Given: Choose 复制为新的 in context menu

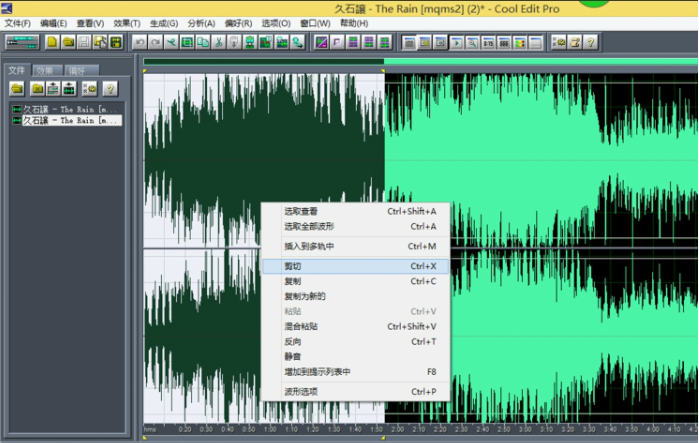Looking at the screenshot, I should coord(355,296).
